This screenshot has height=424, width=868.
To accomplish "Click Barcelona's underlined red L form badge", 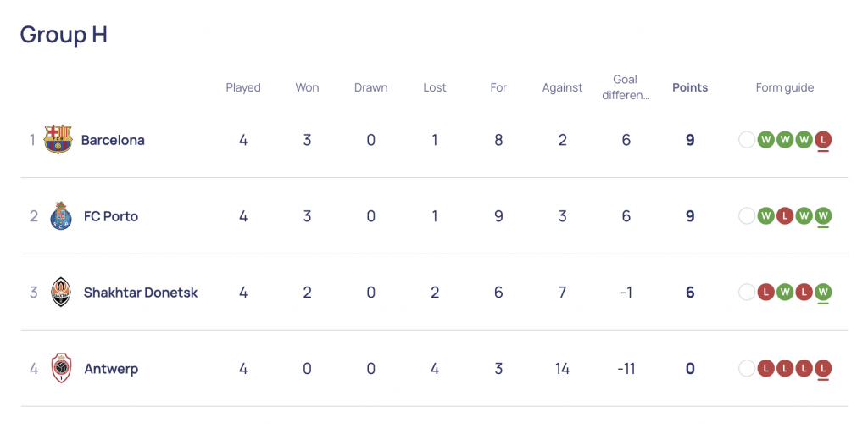I will pos(823,140).
